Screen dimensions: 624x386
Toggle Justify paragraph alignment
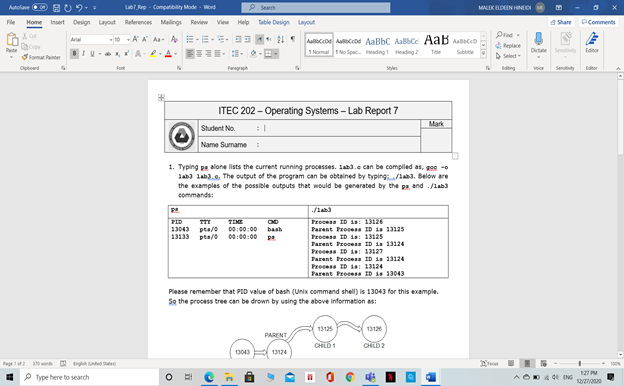click(217, 53)
